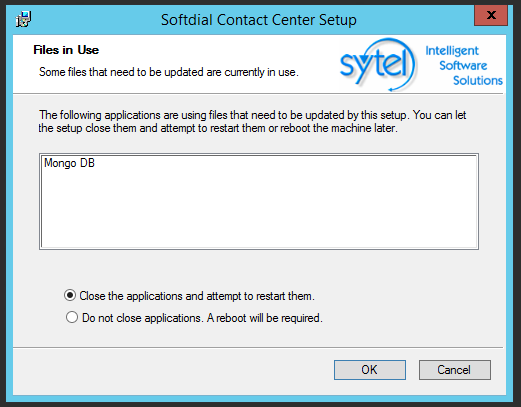
Task: Click the 'Files in Use' heading
Action: coord(66,50)
